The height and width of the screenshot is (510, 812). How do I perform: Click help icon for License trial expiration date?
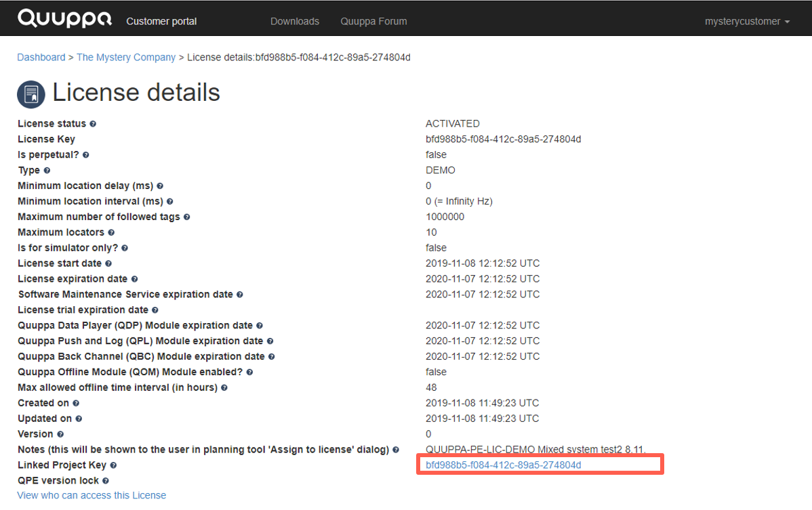pyautogui.click(x=155, y=310)
